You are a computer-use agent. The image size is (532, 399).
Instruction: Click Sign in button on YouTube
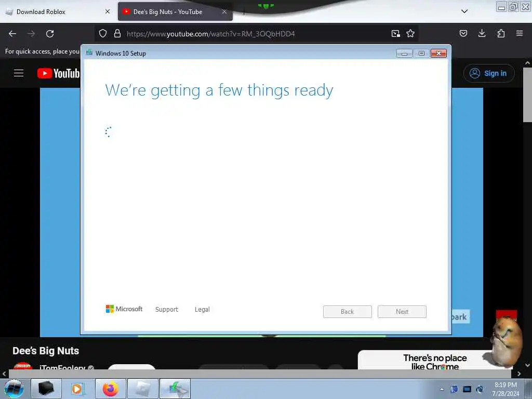(x=489, y=73)
